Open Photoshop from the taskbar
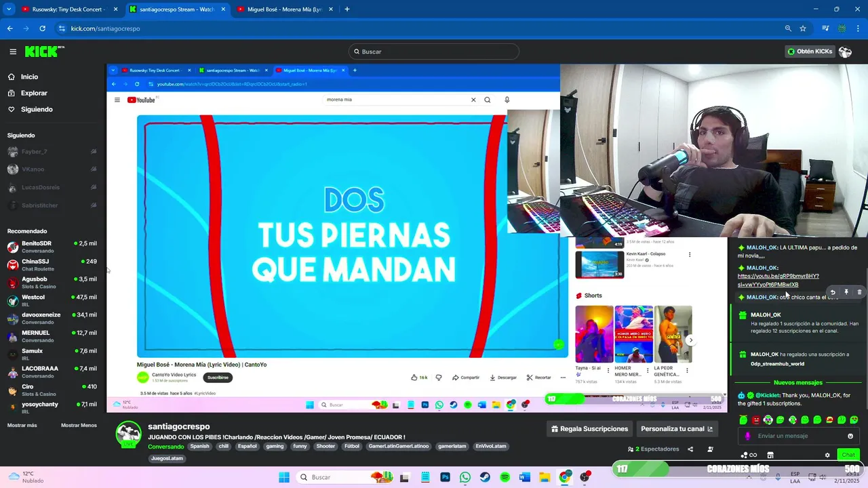 (x=445, y=477)
